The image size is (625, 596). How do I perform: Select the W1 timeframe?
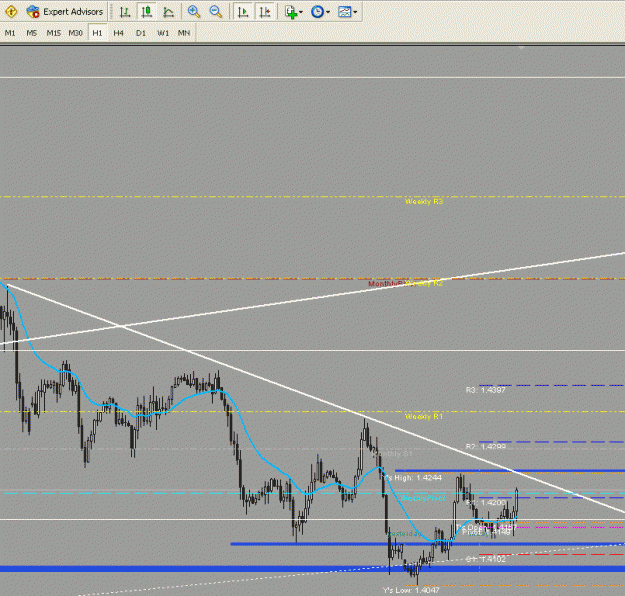[x=163, y=33]
